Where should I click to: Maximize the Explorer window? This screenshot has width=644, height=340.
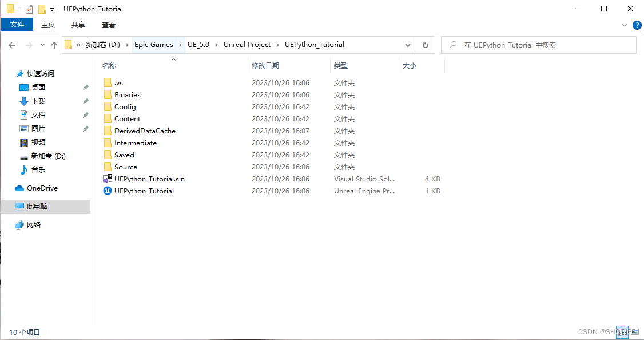[x=604, y=9]
